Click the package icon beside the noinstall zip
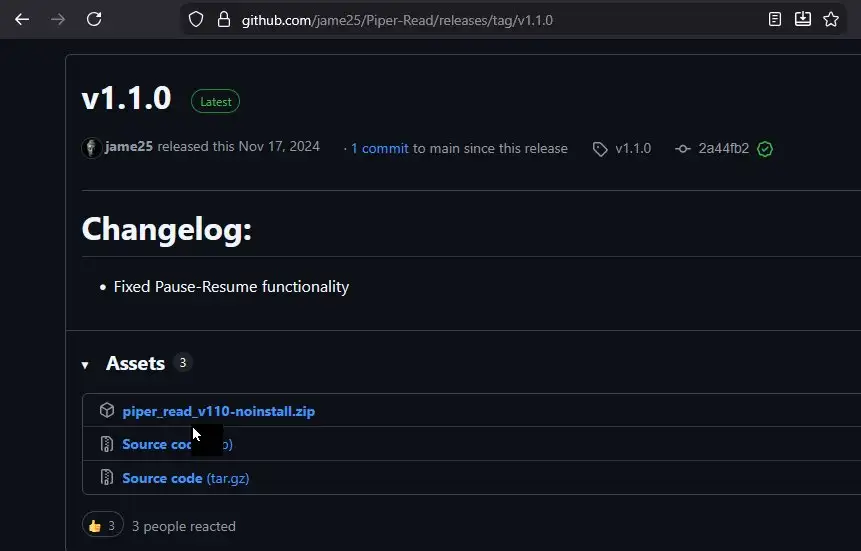Viewport: 861px width, 551px height. [x=107, y=411]
